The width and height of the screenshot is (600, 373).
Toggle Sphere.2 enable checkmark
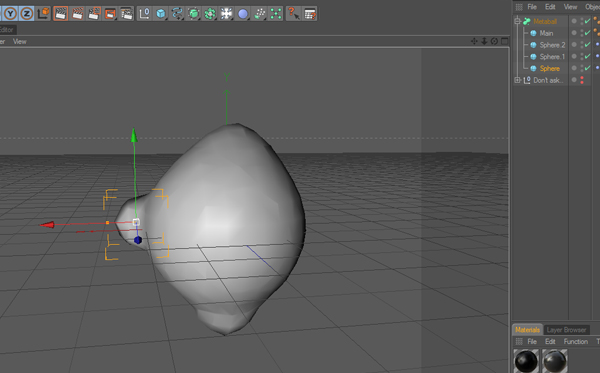[588, 45]
